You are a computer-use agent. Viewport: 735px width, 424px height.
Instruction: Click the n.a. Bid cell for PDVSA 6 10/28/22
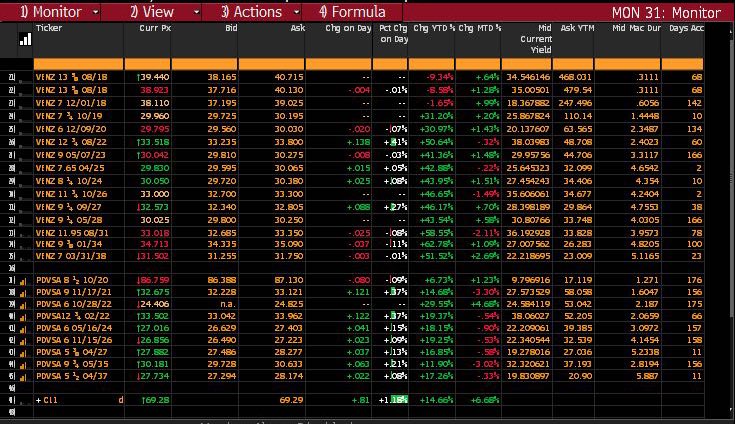pyautogui.click(x=227, y=304)
